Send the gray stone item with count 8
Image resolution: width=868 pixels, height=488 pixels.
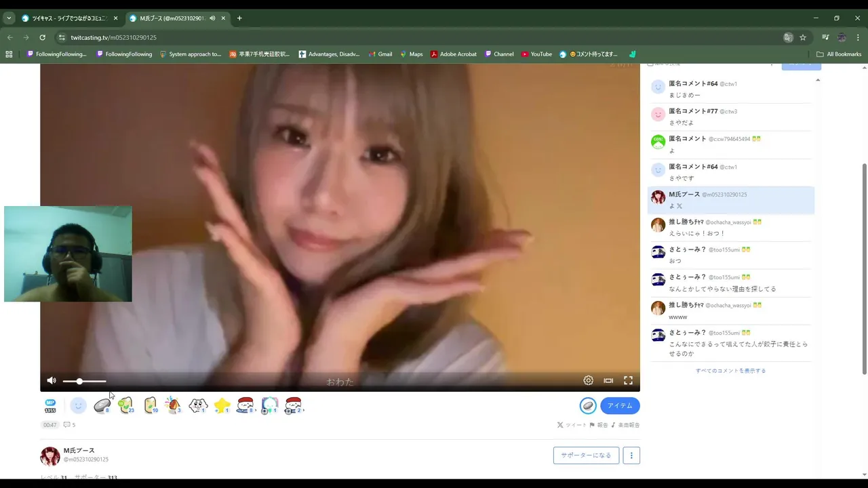[102, 405]
